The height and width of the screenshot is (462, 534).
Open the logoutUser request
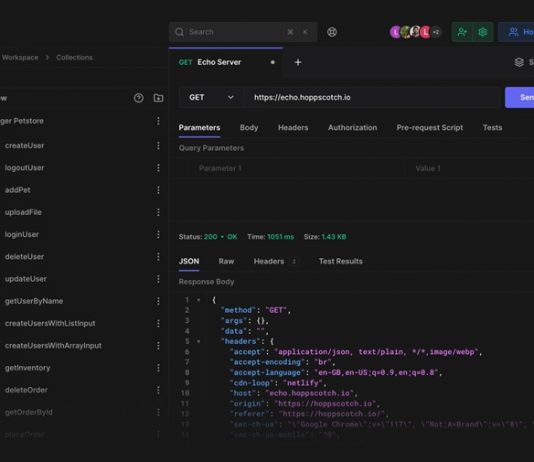pyautogui.click(x=25, y=168)
